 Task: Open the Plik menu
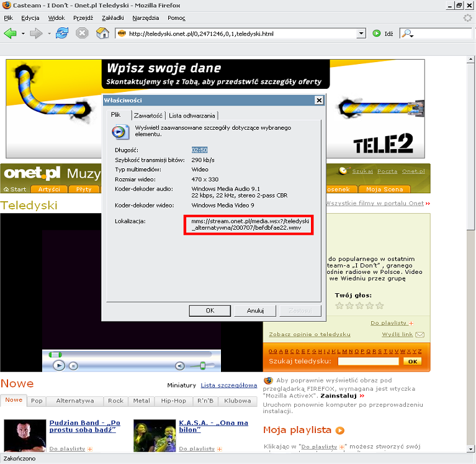8,18
